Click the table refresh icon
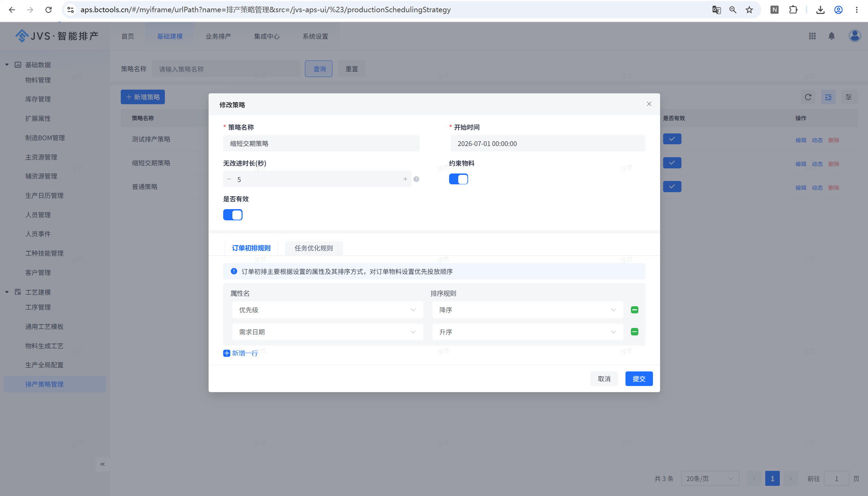This screenshot has width=868, height=496. click(808, 97)
